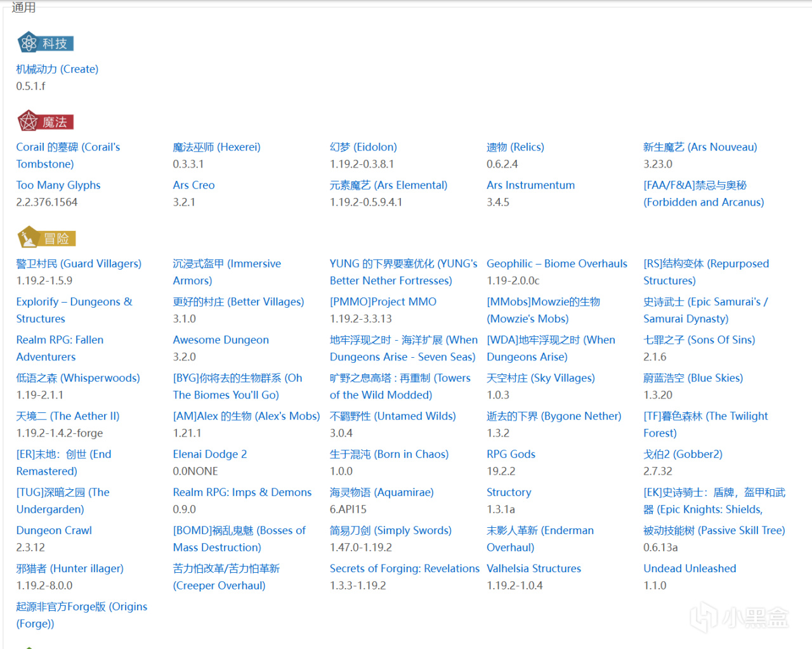Open the 被动技能树 (Passive Skill Tree) link

coord(714,530)
